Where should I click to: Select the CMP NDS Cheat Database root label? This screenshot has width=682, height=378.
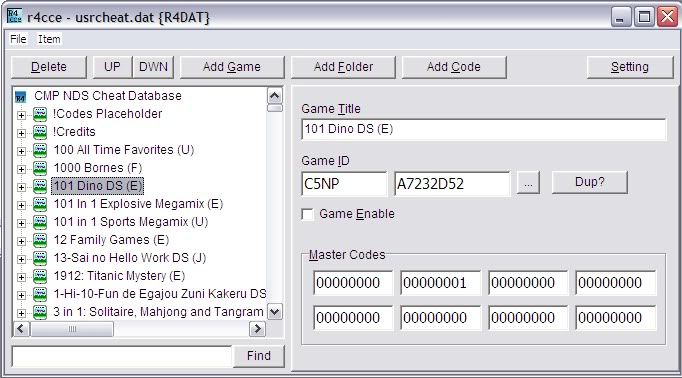pyautogui.click(x=108, y=96)
